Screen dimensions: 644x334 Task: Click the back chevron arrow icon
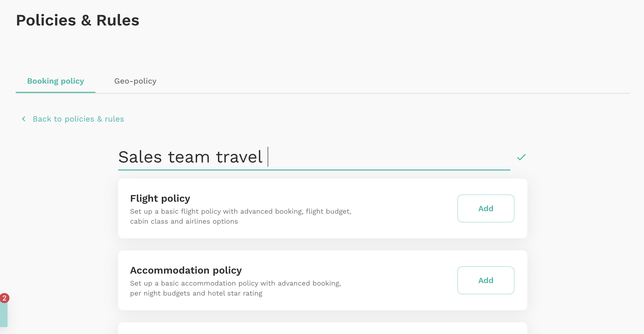coord(24,119)
